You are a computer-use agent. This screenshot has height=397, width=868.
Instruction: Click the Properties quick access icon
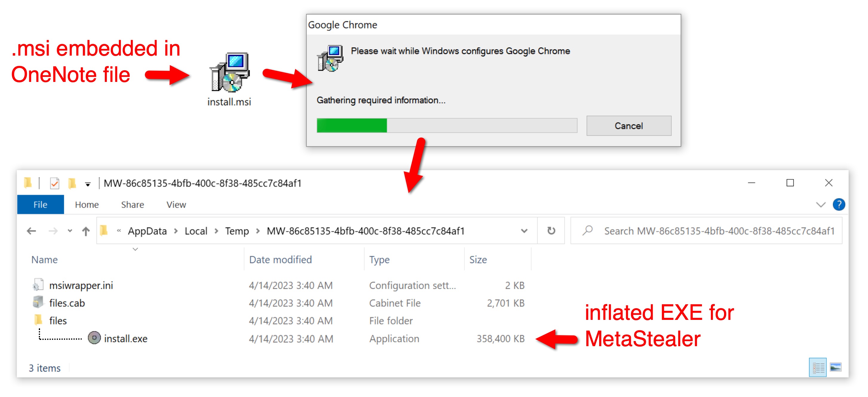click(x=55, y=183)
